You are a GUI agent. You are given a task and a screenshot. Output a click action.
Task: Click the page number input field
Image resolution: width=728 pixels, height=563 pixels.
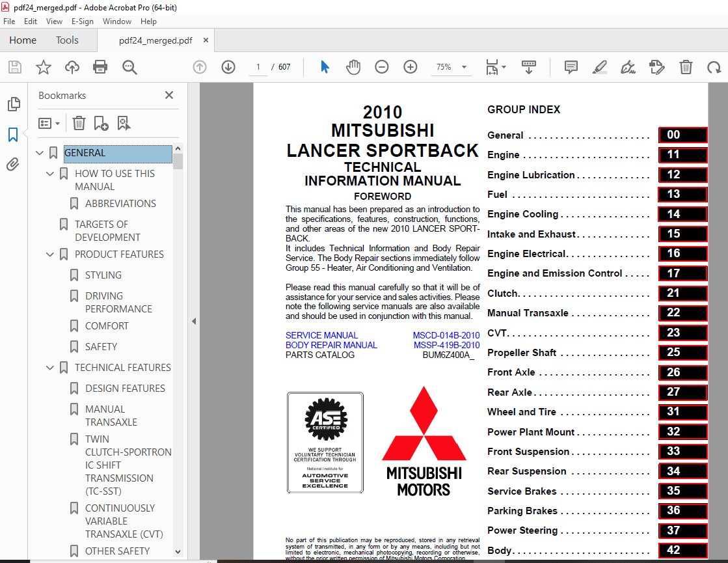[258, 67]
